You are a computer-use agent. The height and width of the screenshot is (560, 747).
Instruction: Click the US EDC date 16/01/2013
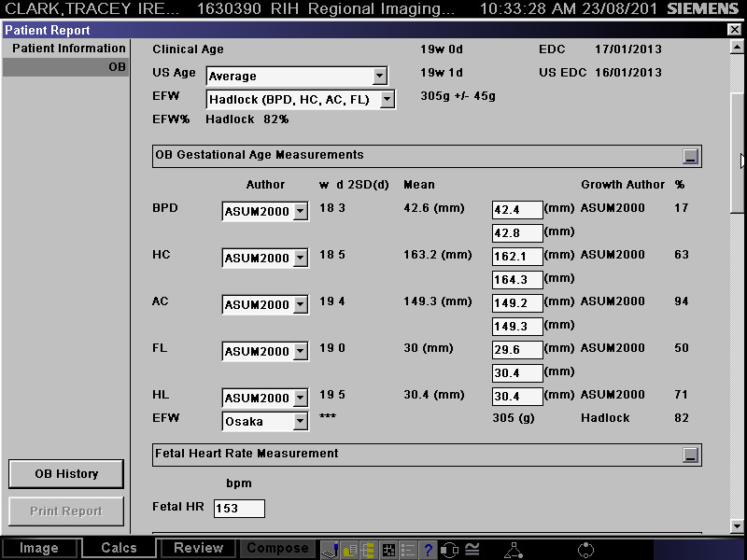(x=627, y=73)
